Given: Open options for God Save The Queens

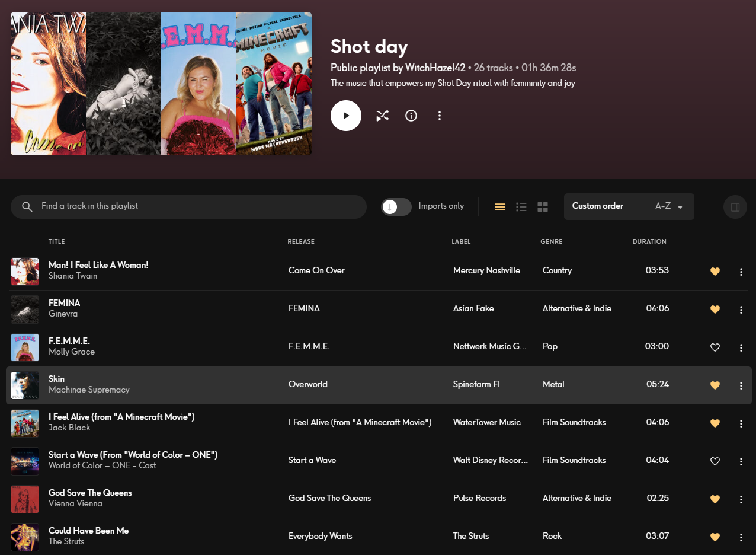Looking at the screenshot, I should click(x=741, y=499).
